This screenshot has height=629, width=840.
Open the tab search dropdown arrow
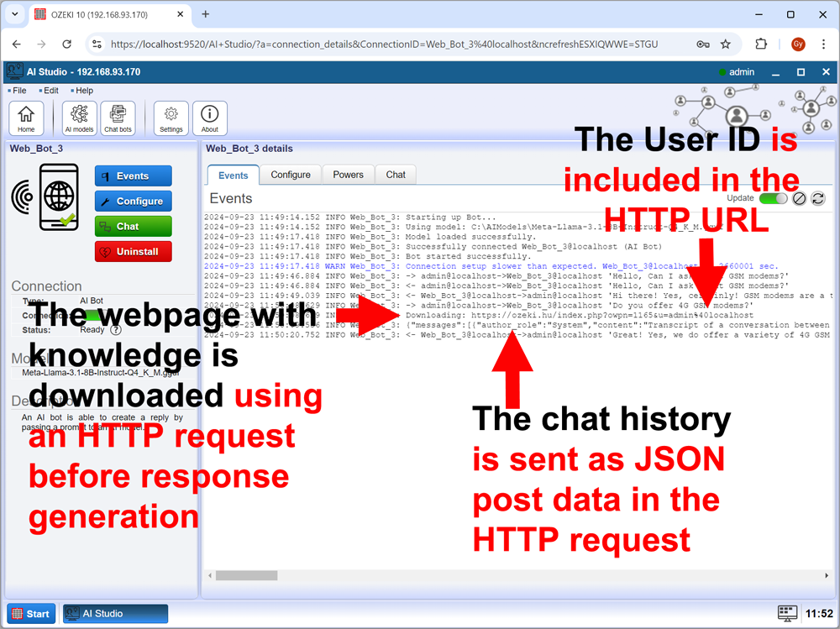click(x=14, y=14)
